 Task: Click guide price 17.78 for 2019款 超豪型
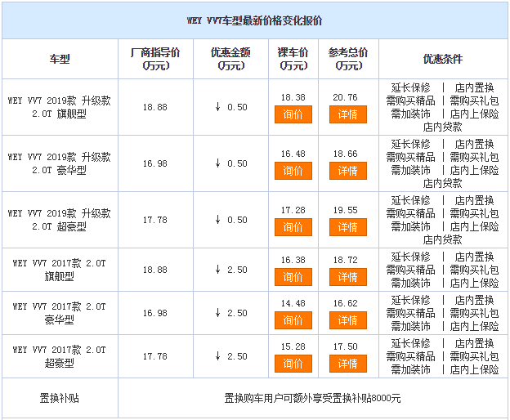click(x=155, y=220)
